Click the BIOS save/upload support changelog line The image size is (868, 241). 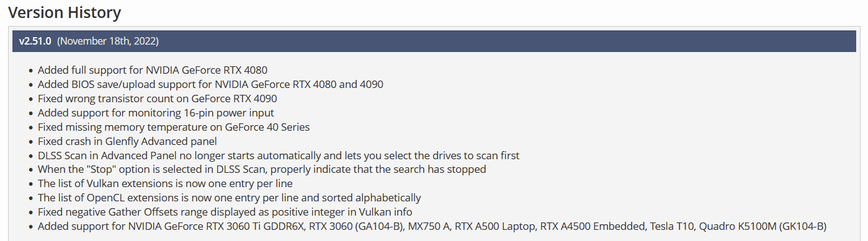[x=215, y=84]
